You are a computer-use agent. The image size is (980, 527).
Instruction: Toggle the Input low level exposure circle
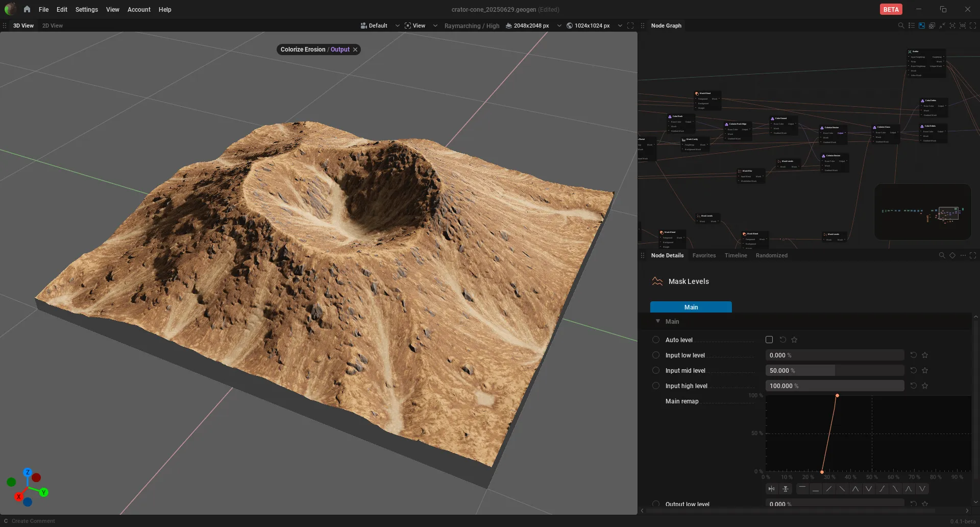pyautogui.click(x=656, y=355)
